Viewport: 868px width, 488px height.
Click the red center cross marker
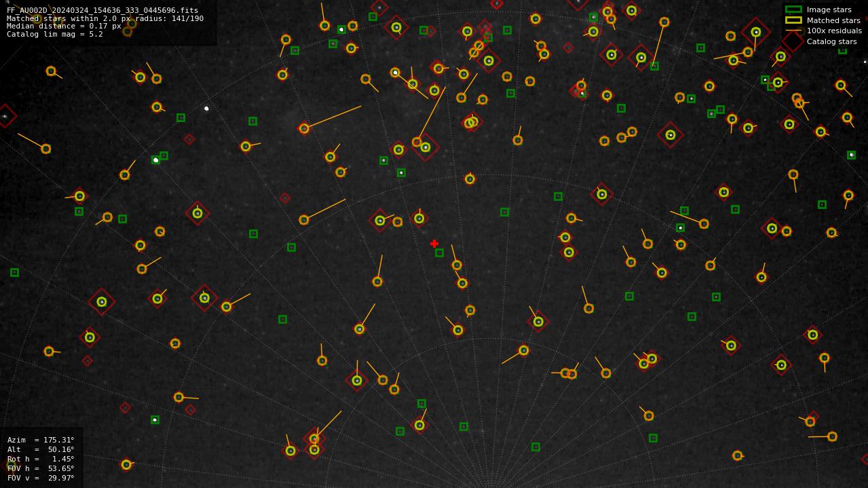coord(434,244)
